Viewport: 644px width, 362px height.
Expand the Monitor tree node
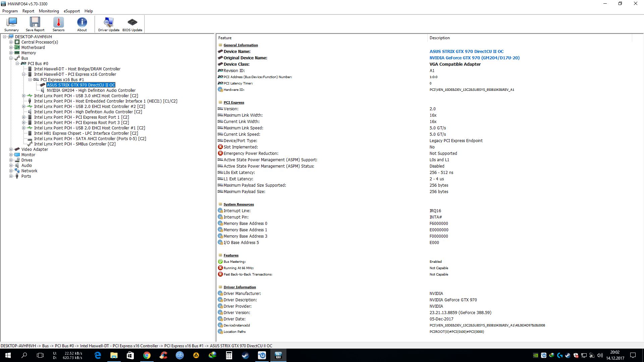click(x=11, y=155)
